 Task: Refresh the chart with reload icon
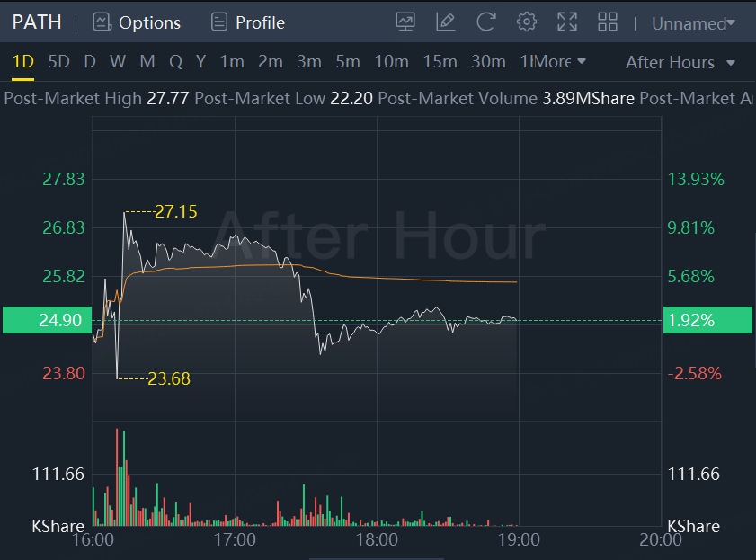point(486,22)
